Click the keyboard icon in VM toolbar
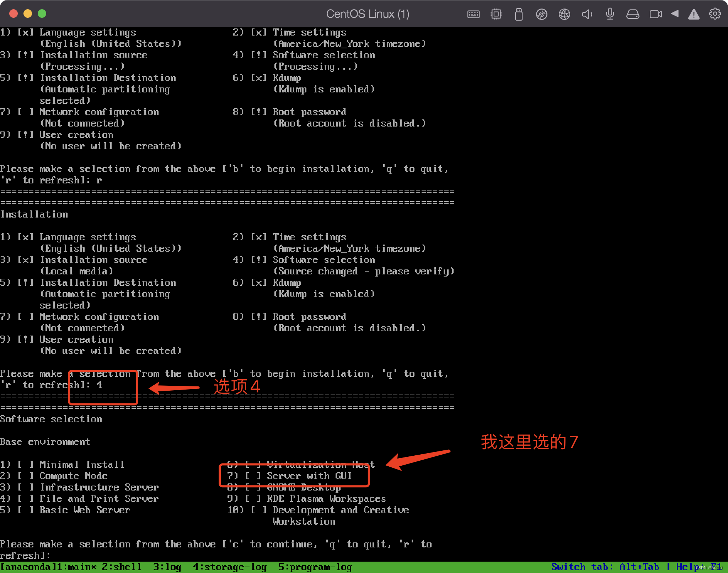728x573 pixels. [473, 14]
